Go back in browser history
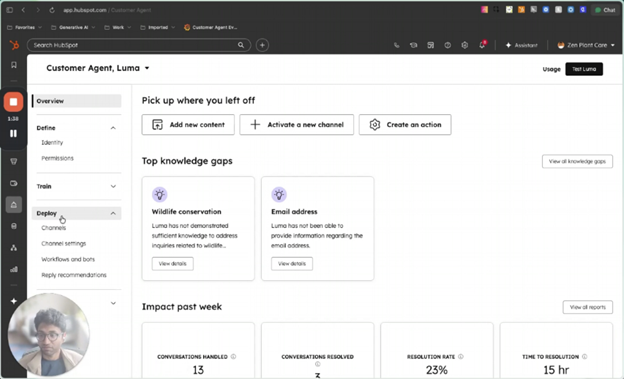The height and width of the screenshot is (379, 624). [23, 10]
